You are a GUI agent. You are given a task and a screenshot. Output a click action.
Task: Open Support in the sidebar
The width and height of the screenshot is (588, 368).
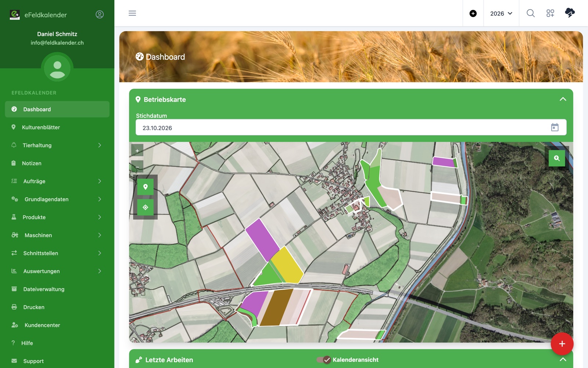pyautogui.click(x=57, y=361)
